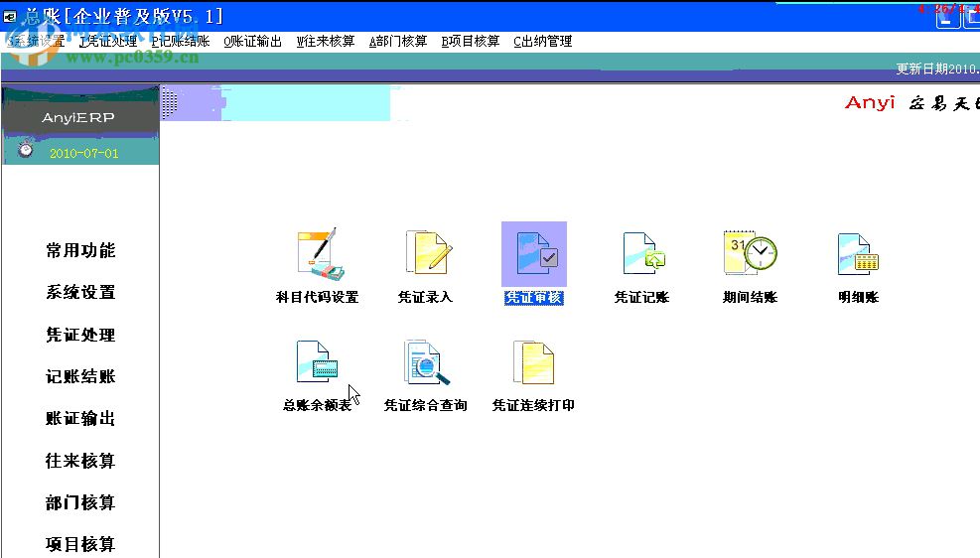This screenshot has height=558, width=980.
Task: Open the 期间结账 calendar clock icon
Action: pyautogui.click(x=750, y=252)
